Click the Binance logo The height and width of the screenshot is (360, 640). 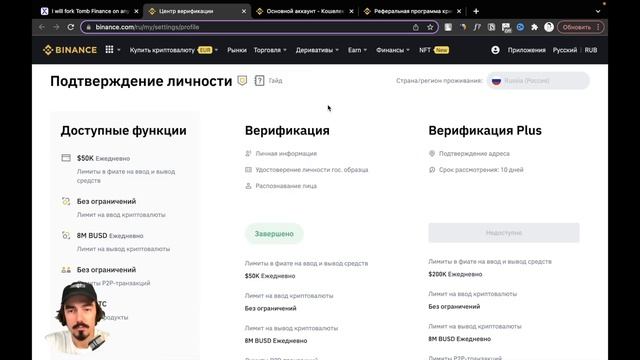click(x=70, y=50)
